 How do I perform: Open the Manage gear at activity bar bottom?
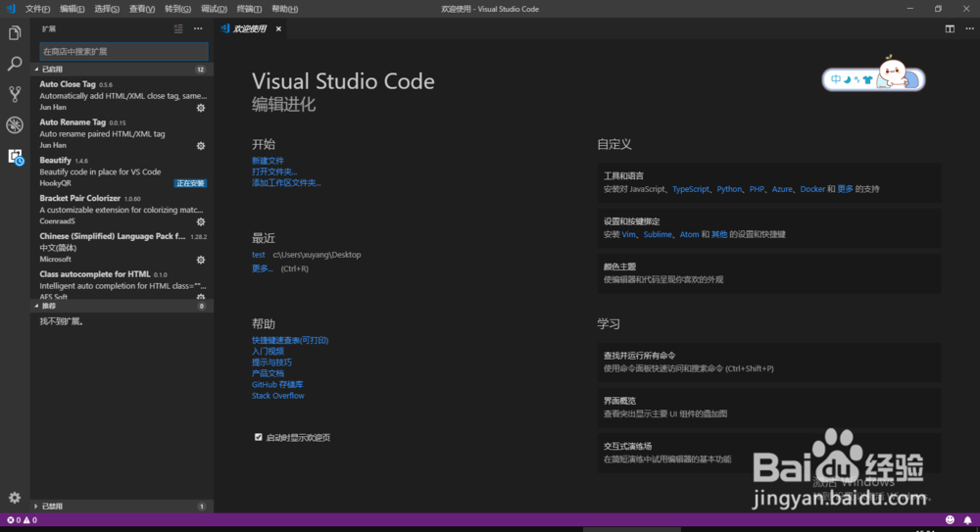pos(15,498)
